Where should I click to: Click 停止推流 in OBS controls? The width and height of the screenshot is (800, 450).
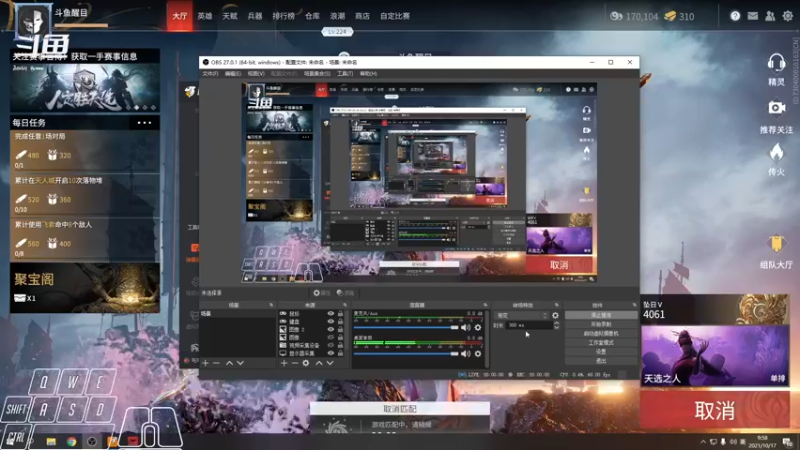coord(601,315)
